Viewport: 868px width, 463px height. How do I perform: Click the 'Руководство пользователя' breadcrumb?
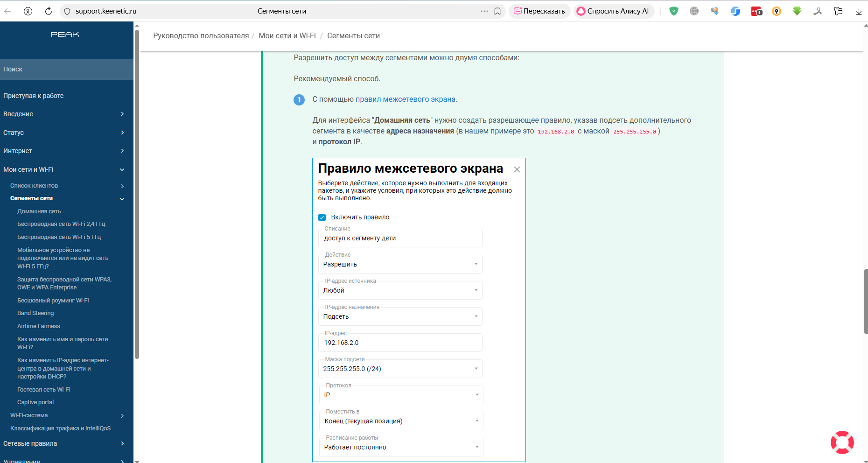[201, 36]
